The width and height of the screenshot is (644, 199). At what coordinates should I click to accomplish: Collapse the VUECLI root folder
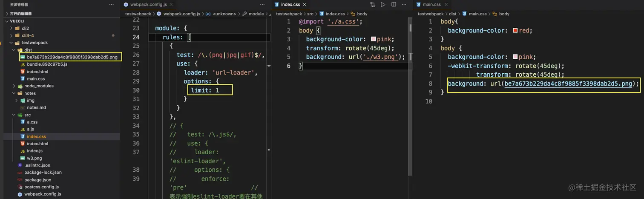[7, 21]
